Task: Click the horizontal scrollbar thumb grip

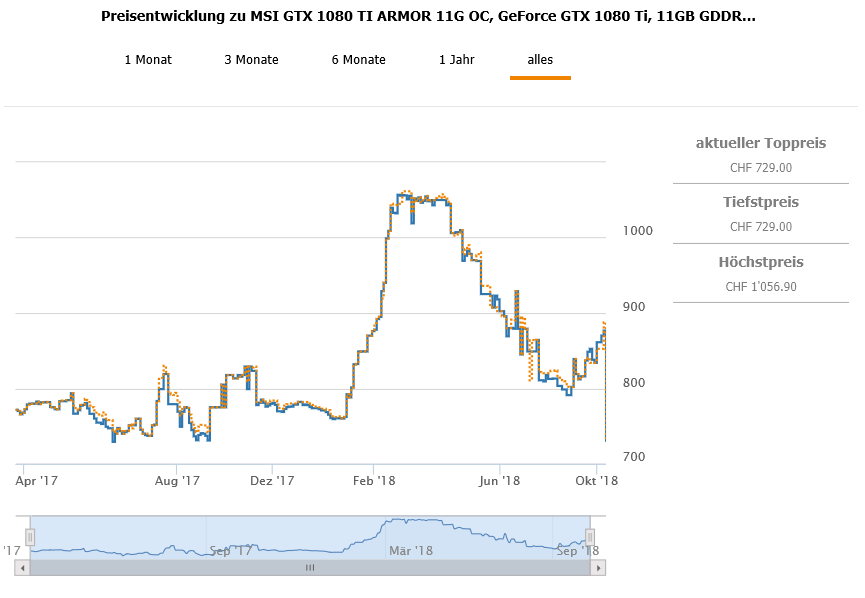Action: click(x=310, y=568)
